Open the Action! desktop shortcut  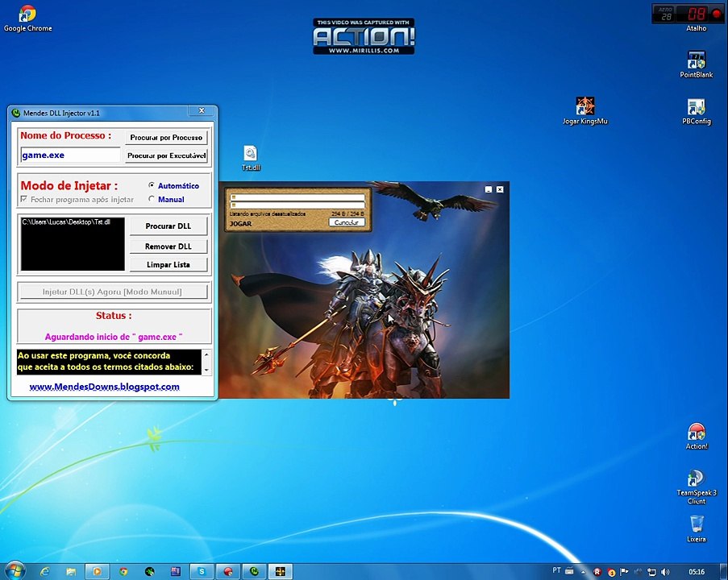697,437
